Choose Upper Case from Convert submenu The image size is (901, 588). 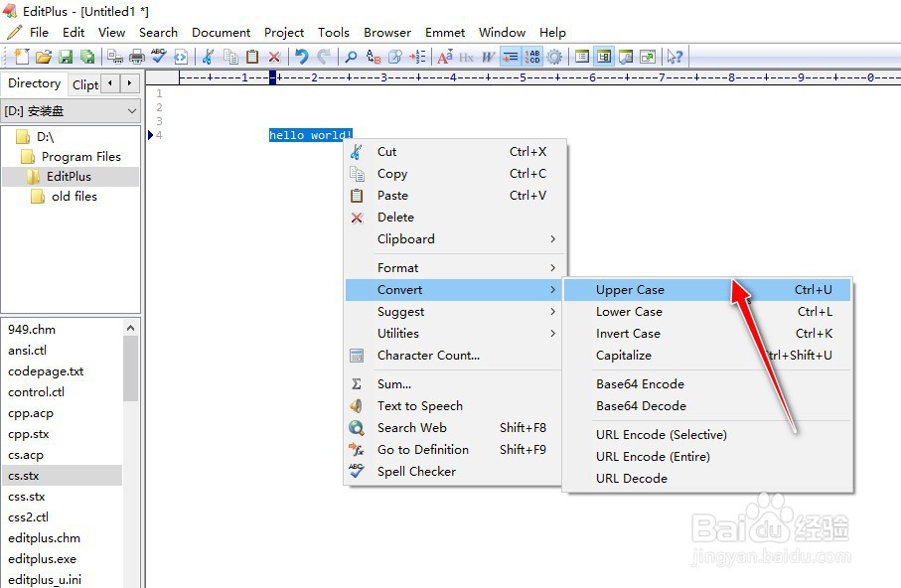(706, 289)
